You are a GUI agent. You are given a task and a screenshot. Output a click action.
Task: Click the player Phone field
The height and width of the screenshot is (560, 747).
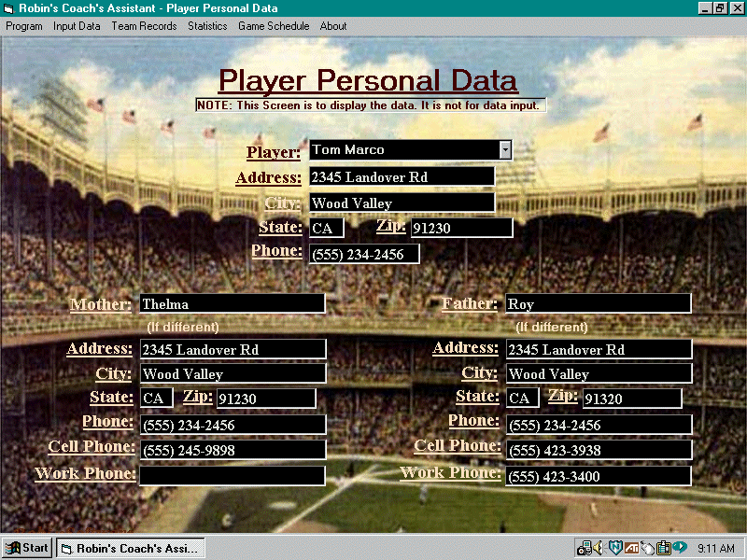point(364,254)
